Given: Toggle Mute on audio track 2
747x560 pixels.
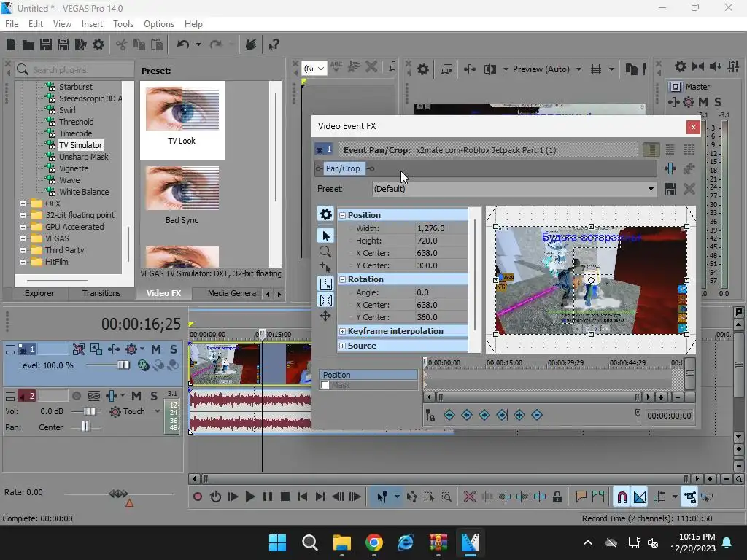Looking at the screenshot, I should (136, 396).
